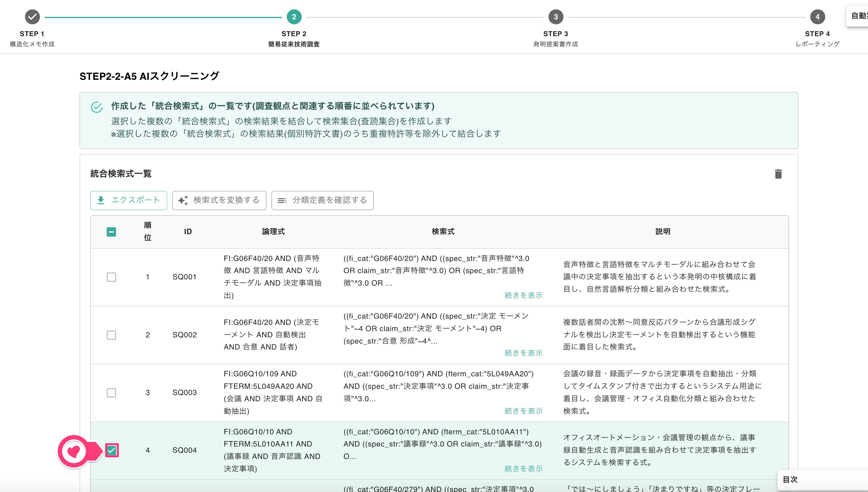Toggle the select-all checkbox in the table header
Screen dimensions: 868x492
click(x=111, y=232)
